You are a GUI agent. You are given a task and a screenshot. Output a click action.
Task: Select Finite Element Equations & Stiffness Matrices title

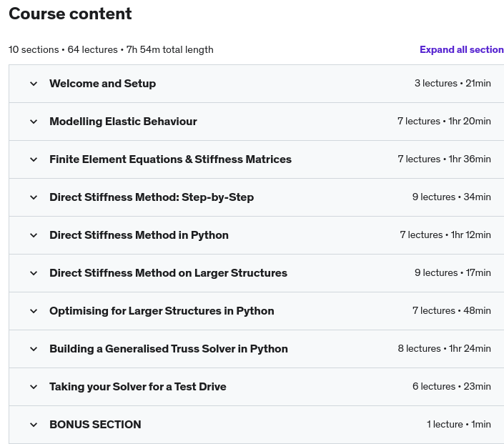click(170, 159)
